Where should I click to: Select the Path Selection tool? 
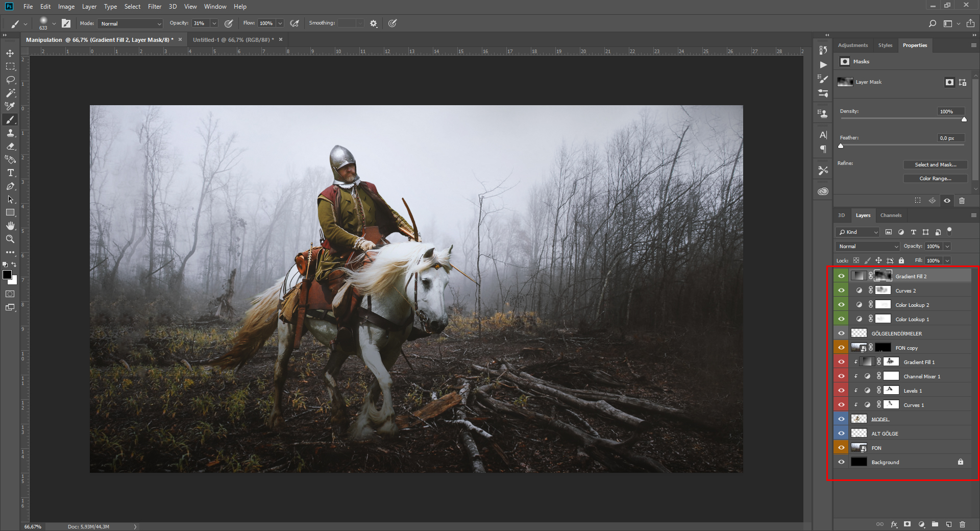(10, 199)
